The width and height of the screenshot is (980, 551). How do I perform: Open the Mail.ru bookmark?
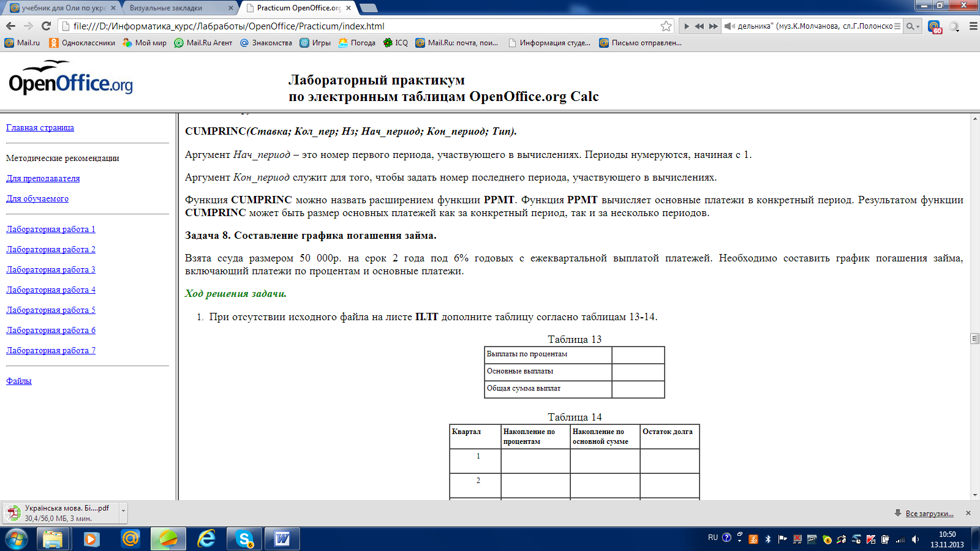tap(22, 43)
